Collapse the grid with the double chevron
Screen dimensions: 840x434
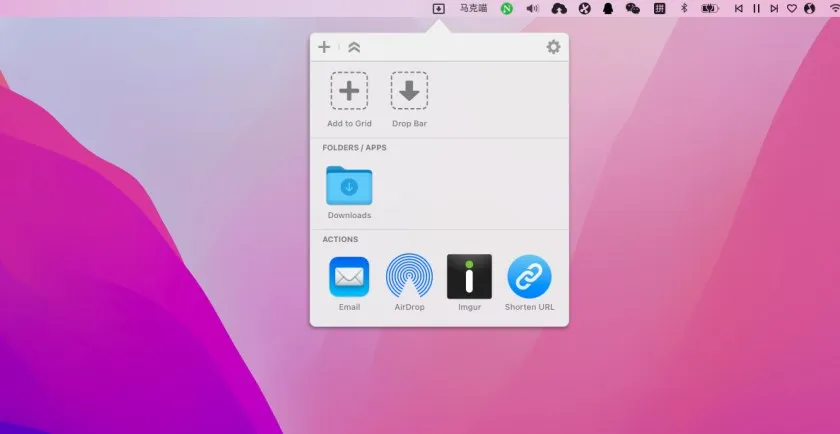click(354, 47)
